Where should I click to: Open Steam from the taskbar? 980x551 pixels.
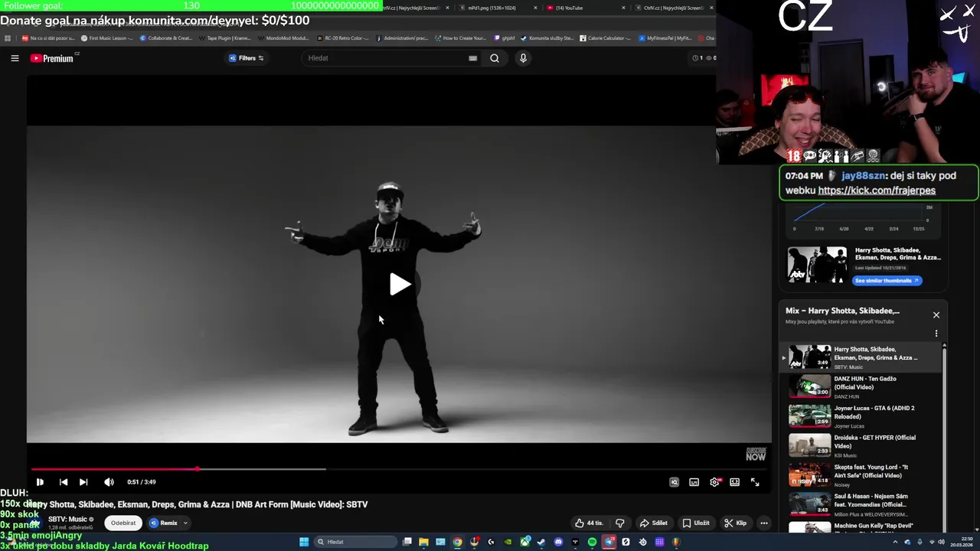(x=541, y=542)
